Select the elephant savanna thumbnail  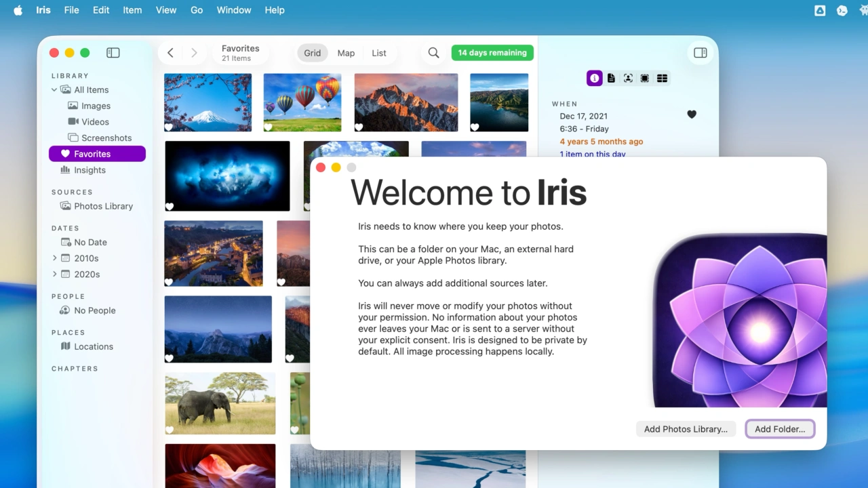220,403
